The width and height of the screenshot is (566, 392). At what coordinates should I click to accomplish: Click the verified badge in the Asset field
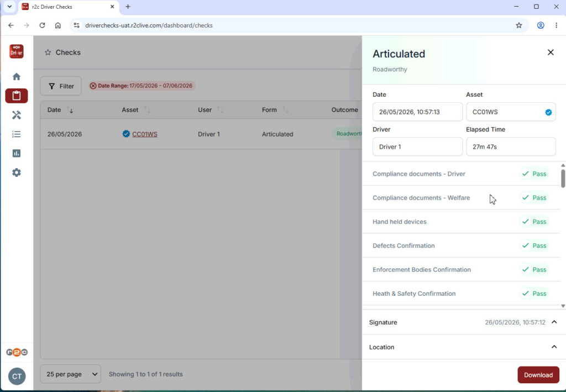(548, 112)
